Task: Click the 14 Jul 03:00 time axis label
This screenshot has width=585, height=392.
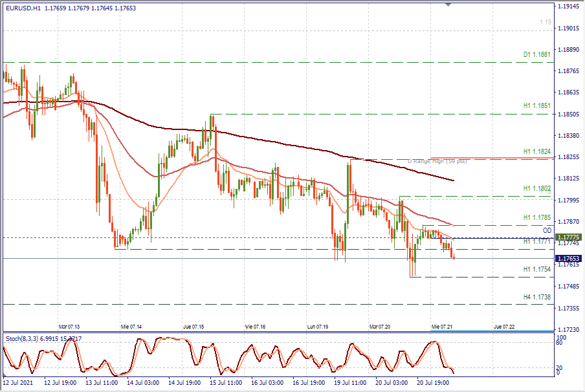Action: click(x=143, y=383)
